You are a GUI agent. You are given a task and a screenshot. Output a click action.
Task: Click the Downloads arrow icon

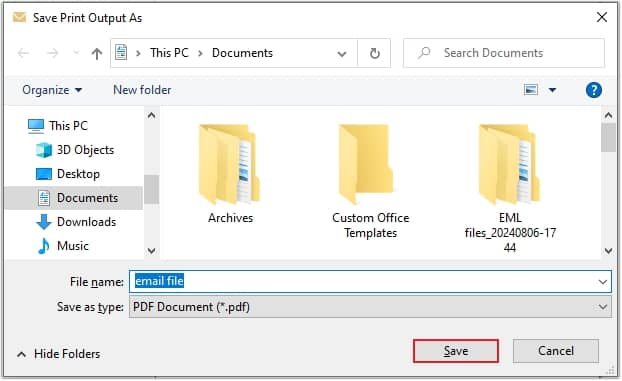tap(44, 222)
